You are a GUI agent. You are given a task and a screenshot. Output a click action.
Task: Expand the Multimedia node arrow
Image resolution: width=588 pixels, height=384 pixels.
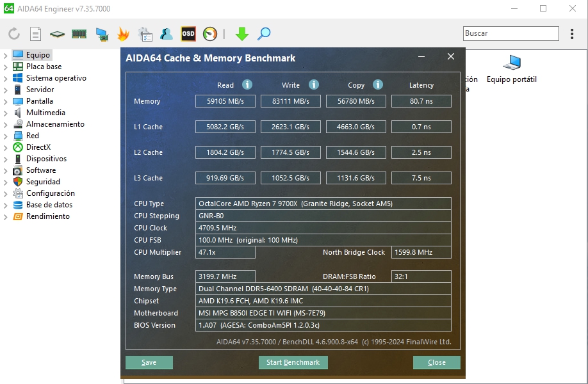(5, 113)
